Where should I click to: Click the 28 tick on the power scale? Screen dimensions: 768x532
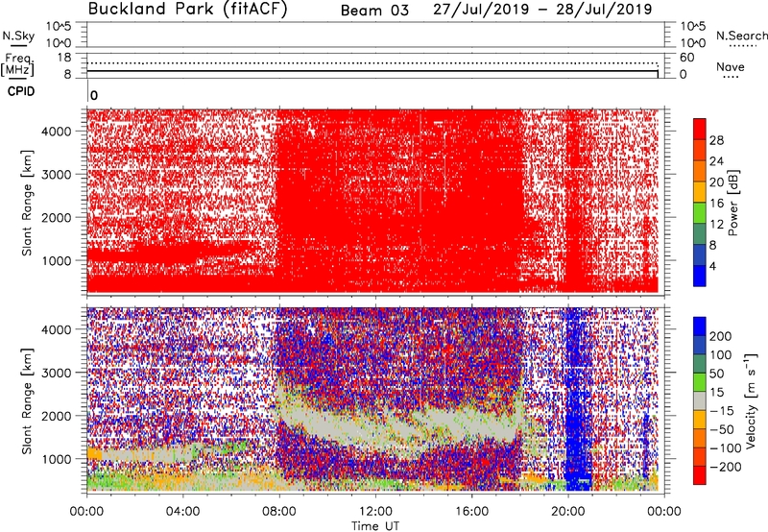point(716,140)
